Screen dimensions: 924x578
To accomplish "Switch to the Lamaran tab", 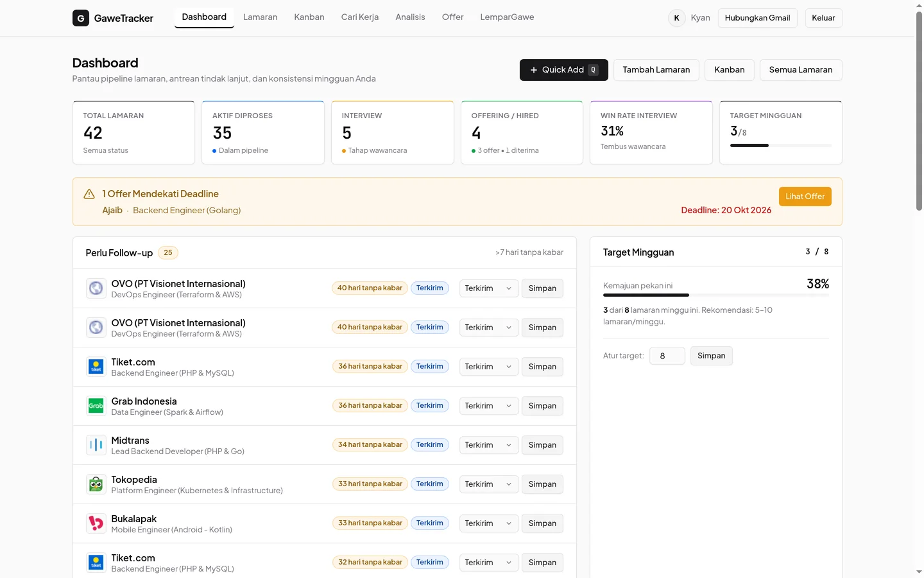I will click(x=260, y=17).
